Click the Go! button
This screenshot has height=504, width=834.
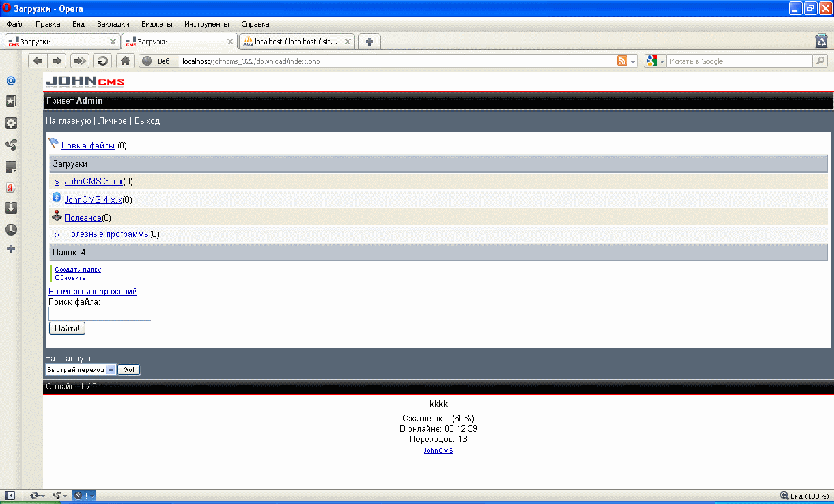128,370
